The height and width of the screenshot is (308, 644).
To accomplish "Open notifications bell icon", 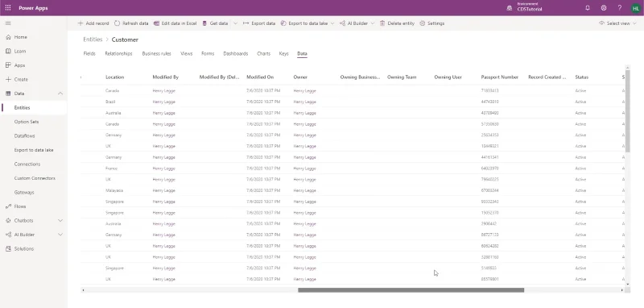I will tap(588, 8).
